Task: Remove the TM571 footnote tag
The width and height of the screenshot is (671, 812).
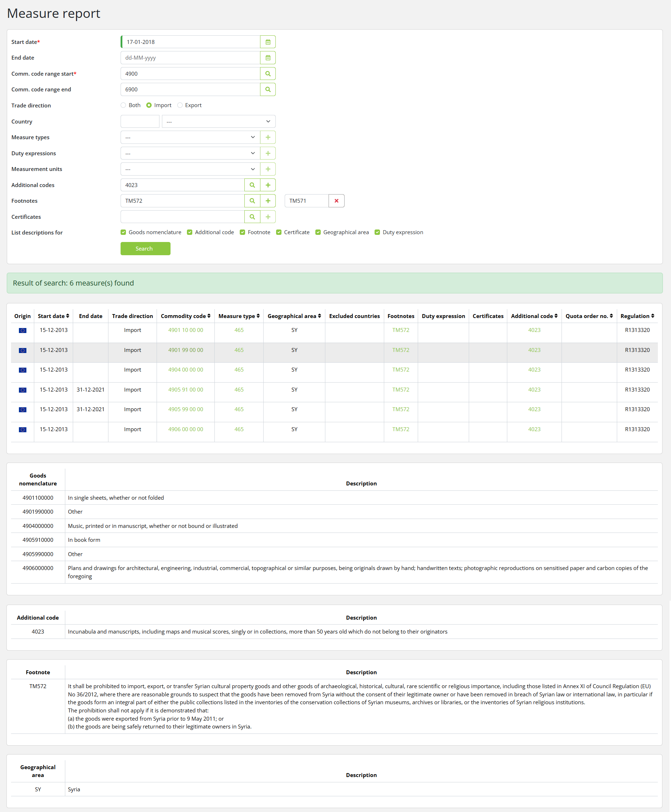Action: tap(336, 201)
